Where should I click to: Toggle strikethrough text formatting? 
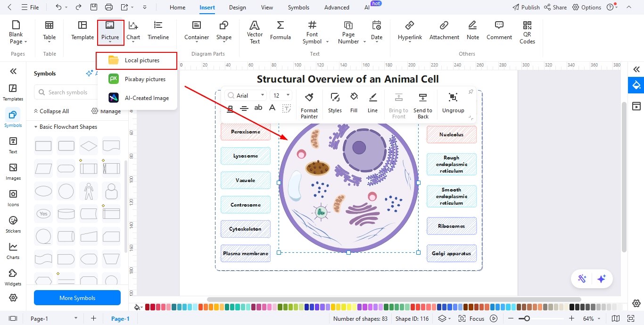[x=244, y=108]
